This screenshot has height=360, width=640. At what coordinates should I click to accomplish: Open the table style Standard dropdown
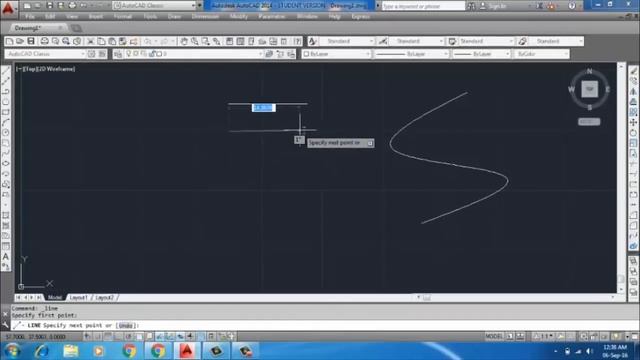(486, 41)
